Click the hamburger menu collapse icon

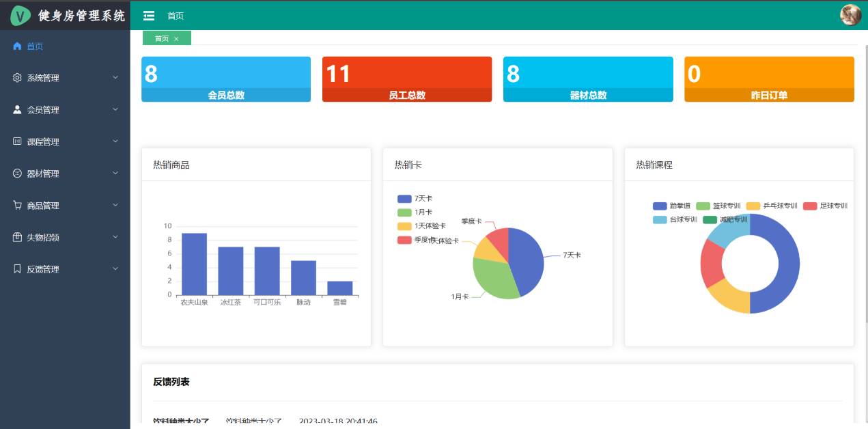tap(149, 16)
